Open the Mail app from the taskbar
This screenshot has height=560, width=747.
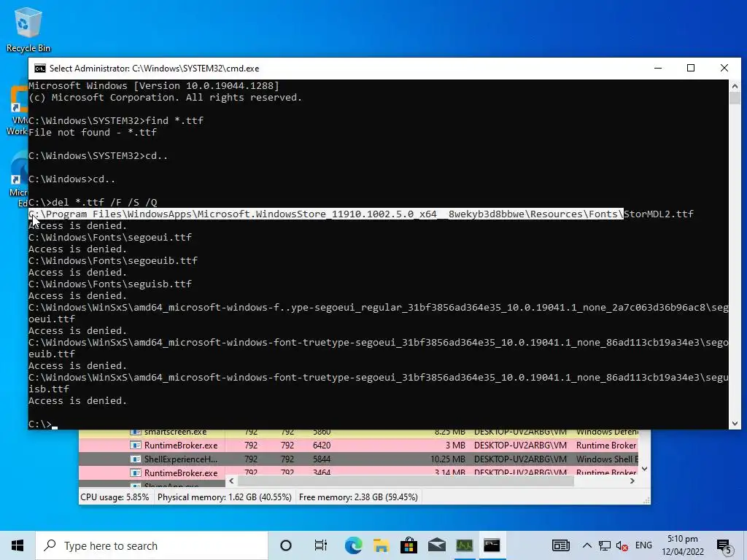click(436, 545)
